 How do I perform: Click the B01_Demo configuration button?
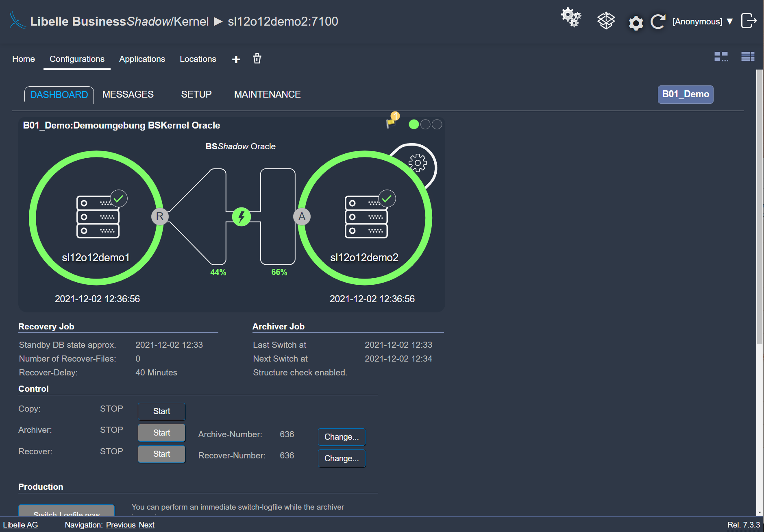click(x=686, y=94)
